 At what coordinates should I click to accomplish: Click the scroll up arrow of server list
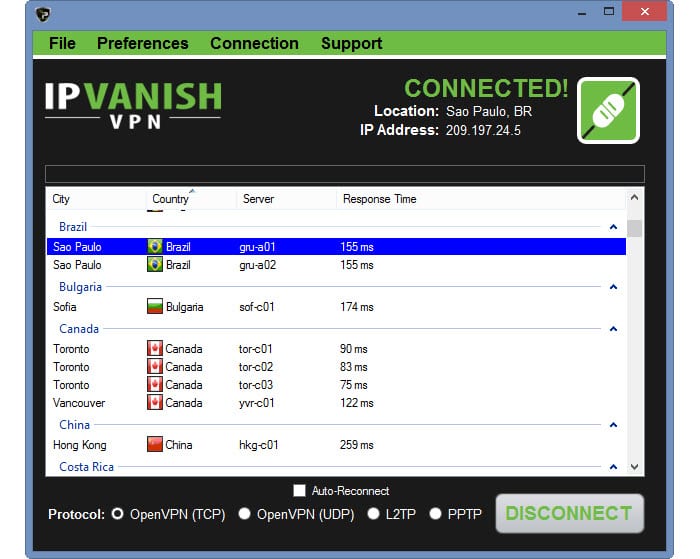pyautogui.click(x=634, y=197)
